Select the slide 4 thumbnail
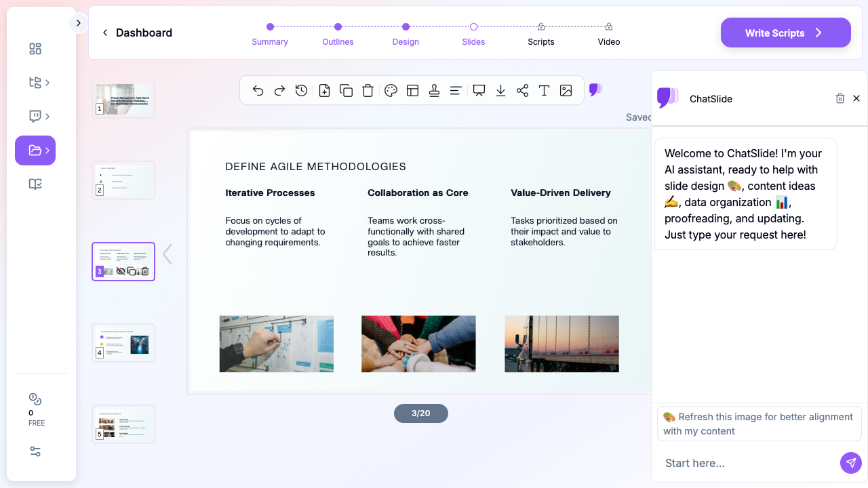This screenshot has width=868, height=488. coord(123,342)
